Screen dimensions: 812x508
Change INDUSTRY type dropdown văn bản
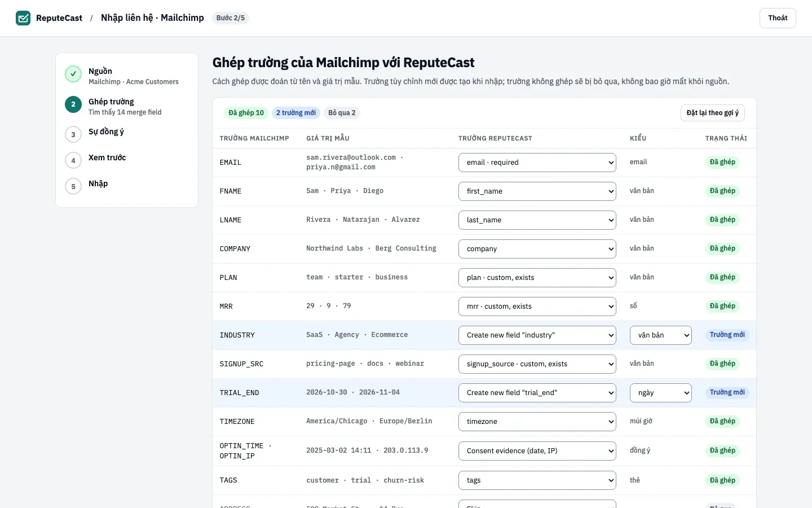point(661,335)
